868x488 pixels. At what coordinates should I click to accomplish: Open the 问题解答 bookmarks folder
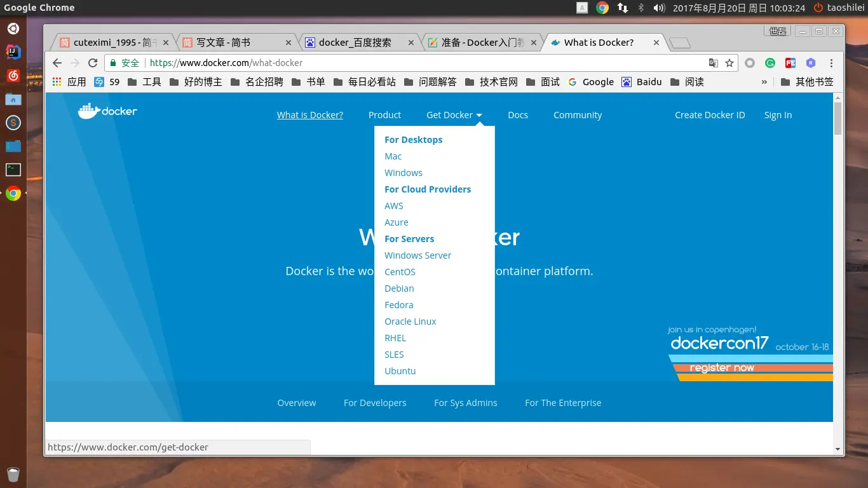tap(430, 82)
